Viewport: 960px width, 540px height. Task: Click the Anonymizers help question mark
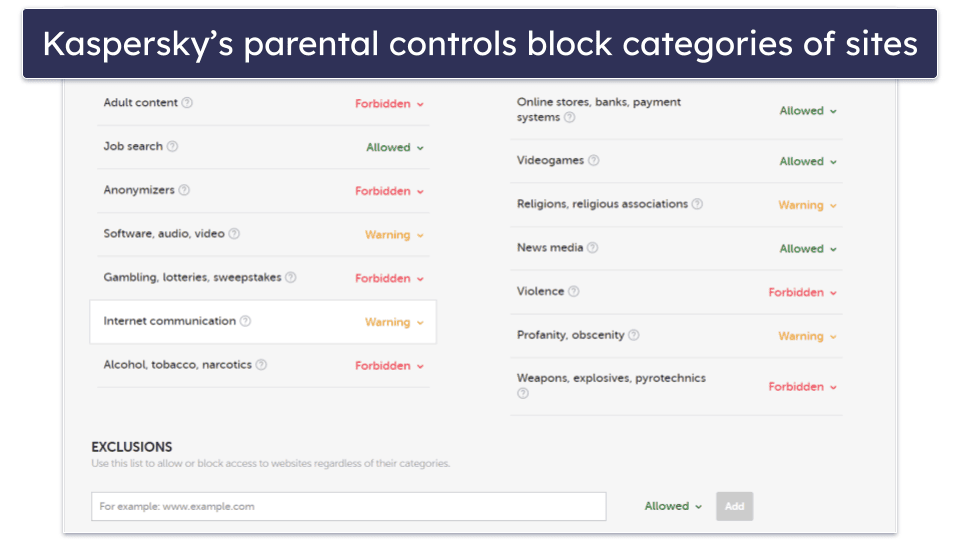coord(184,190)
